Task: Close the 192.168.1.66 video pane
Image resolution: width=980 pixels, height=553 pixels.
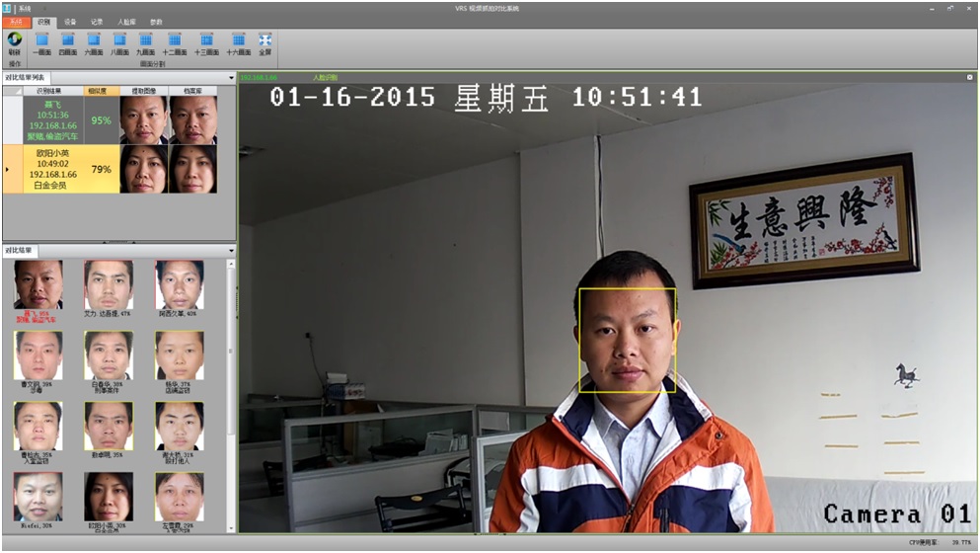Action: tap(969, 78)
